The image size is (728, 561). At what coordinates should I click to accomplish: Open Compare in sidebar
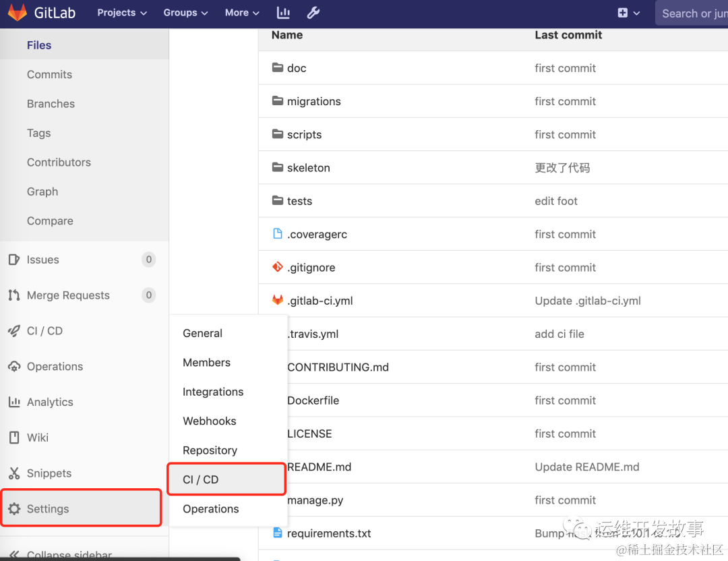(x=50, y=221)
